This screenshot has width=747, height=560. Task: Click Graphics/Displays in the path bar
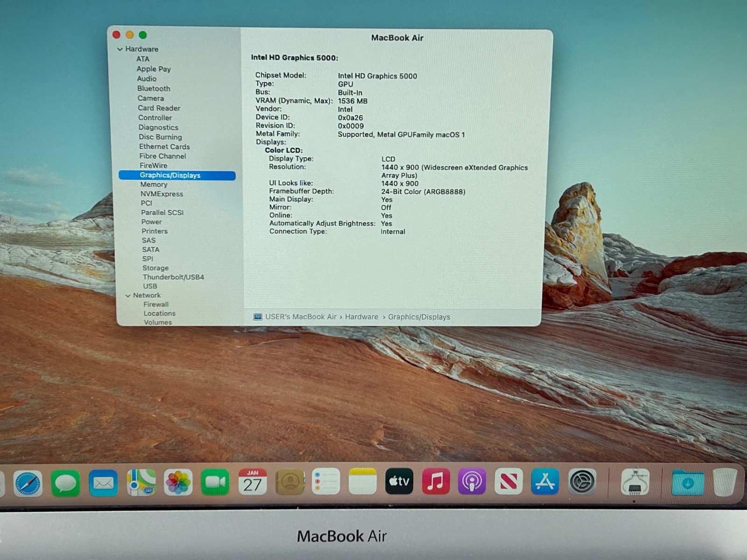point(419,317)
